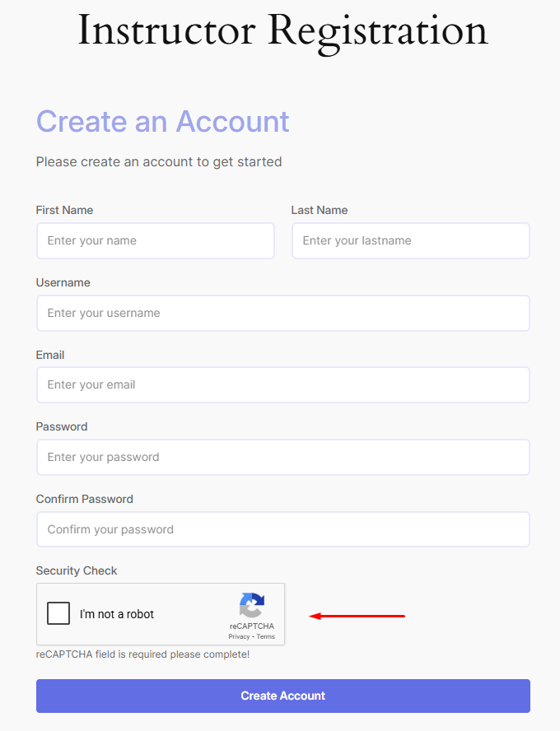The image size is (560, 731).
Task: Focus the Password field
Action: click(x=282, y=457)
